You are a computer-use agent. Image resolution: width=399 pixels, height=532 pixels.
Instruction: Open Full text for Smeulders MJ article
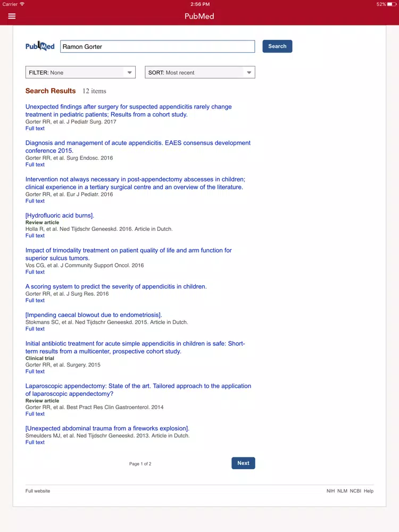click(35, 442)
